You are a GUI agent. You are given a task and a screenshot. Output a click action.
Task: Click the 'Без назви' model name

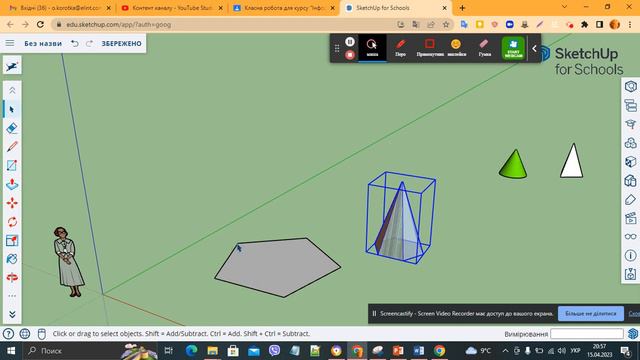(43, 43)
